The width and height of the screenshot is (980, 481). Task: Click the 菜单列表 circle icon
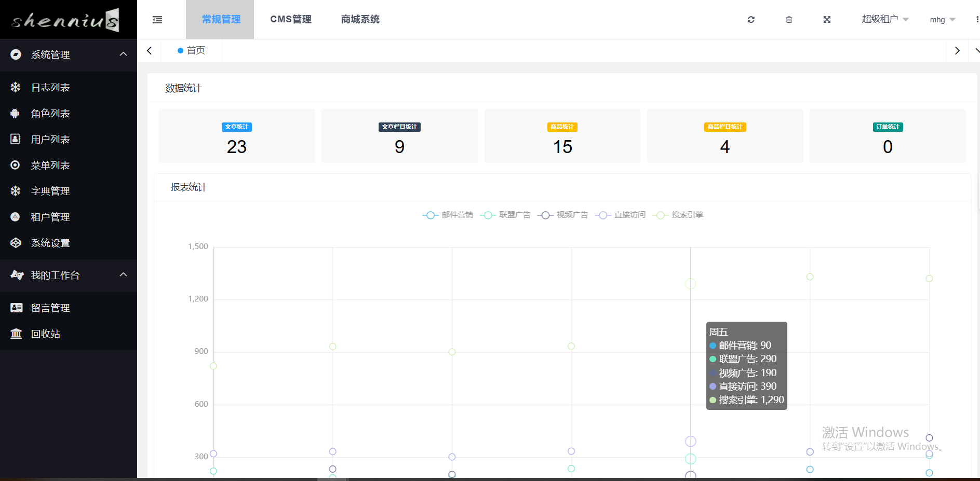pyautogui.click(x=16, y=165)
